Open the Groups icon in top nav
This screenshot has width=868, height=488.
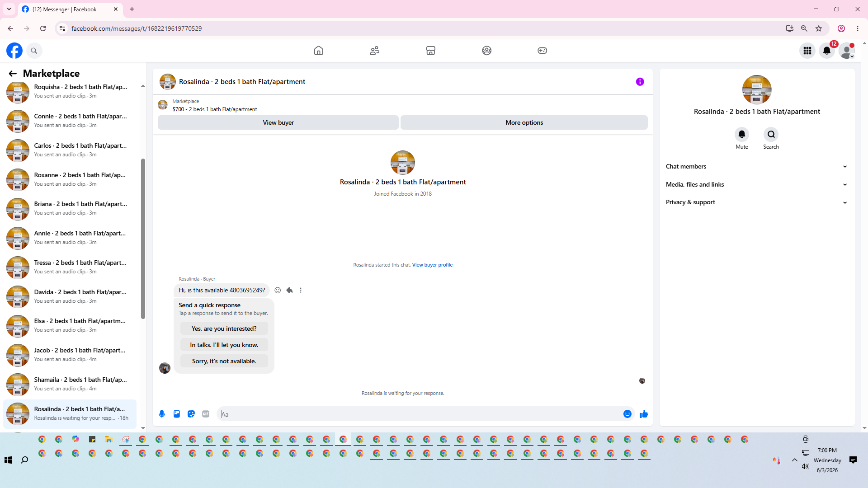(487, 51)
